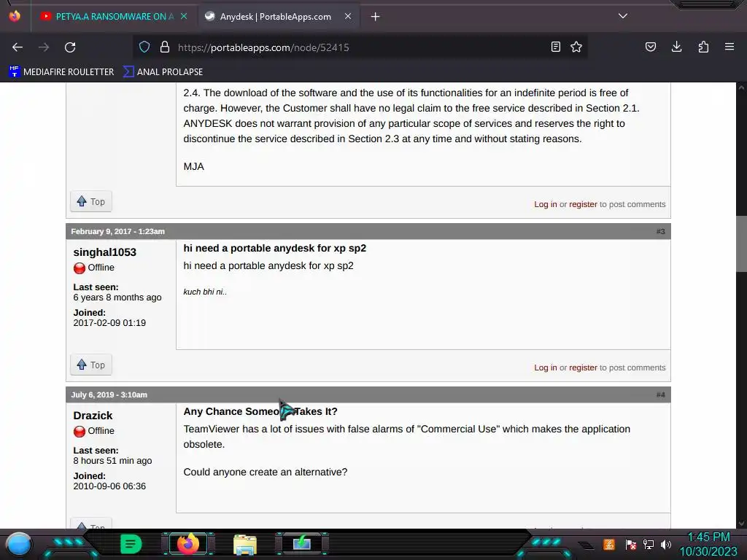The width and height of the screenshot is (747, 560).
Task: Open the Start orb on taskbar
Action: tap(19, 544)
